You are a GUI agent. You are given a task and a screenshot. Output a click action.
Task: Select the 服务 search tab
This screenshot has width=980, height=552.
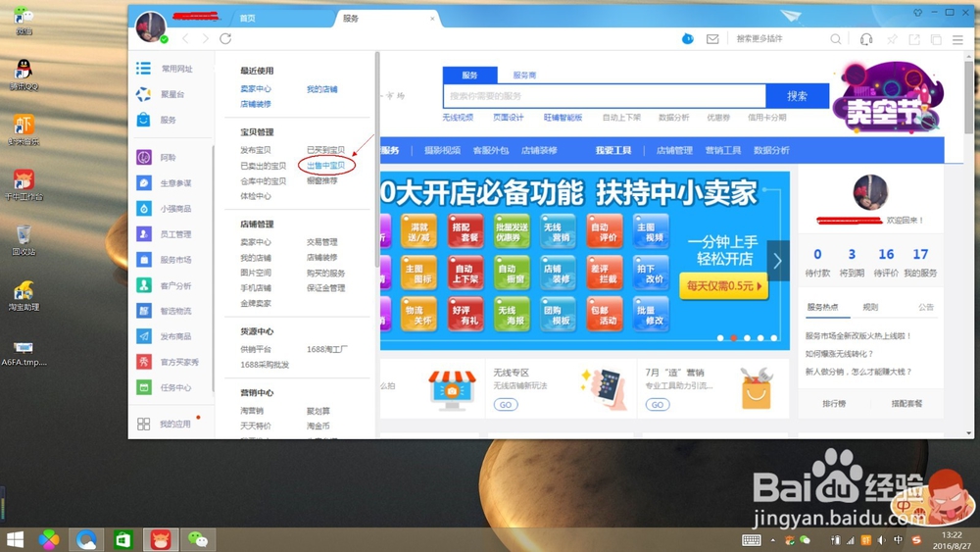pos(470,75)
